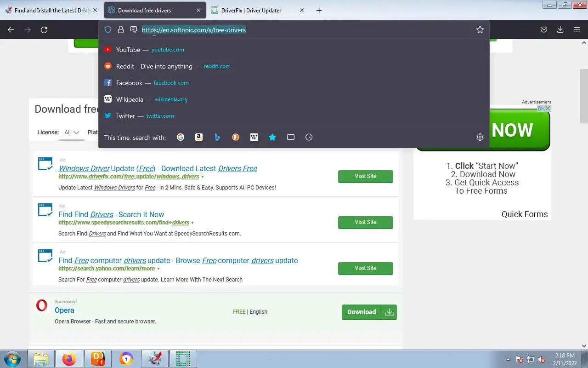Screen dimensions: 588x368
Task: Expand arrow beside driverfix.com ad URL
Action: pyautogui.click(x=203, y=177)
